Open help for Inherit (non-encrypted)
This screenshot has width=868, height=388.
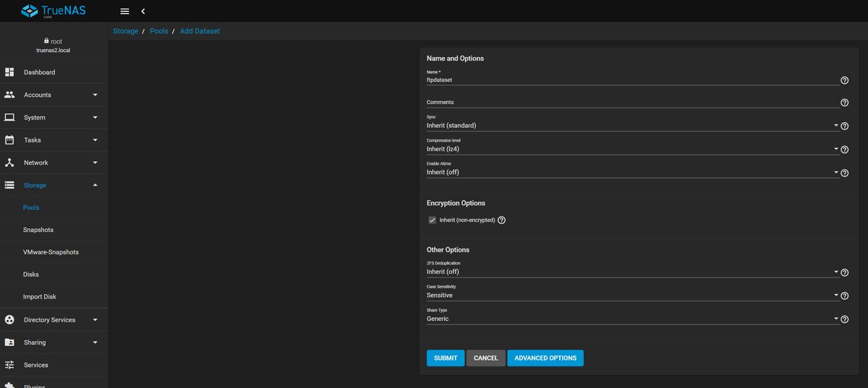502,220
